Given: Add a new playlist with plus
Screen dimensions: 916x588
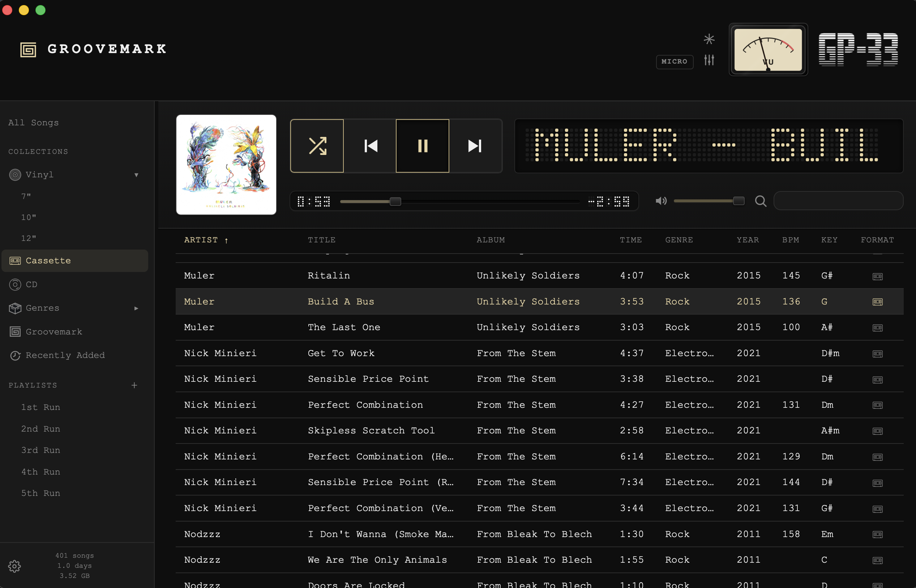Looking at the screenshot, I should point(134,385).
